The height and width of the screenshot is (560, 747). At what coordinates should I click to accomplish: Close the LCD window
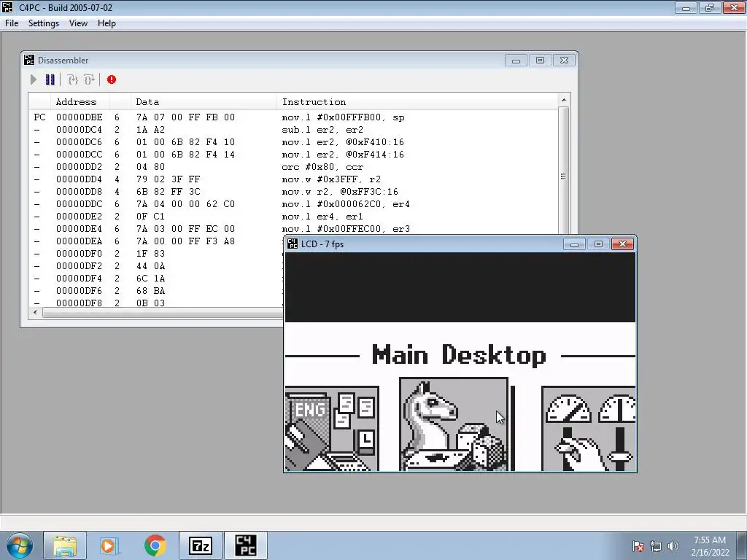622,244
